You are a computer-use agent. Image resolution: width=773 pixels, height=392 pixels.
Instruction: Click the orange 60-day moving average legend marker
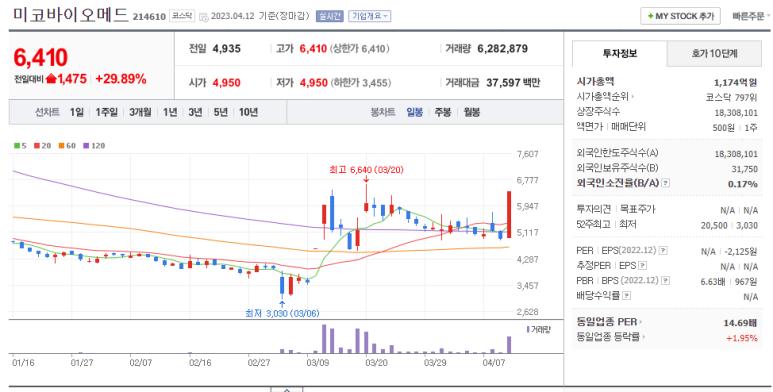[x=61, y=145]
